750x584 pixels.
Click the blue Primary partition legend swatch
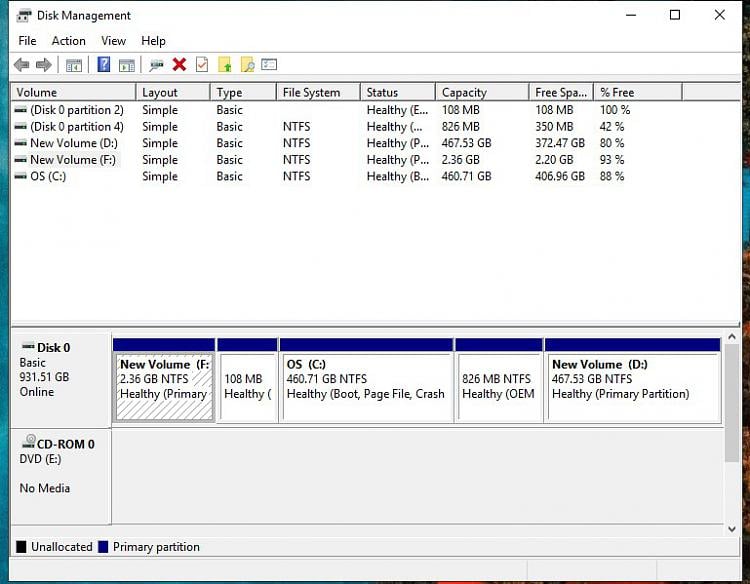coord(103,547)
